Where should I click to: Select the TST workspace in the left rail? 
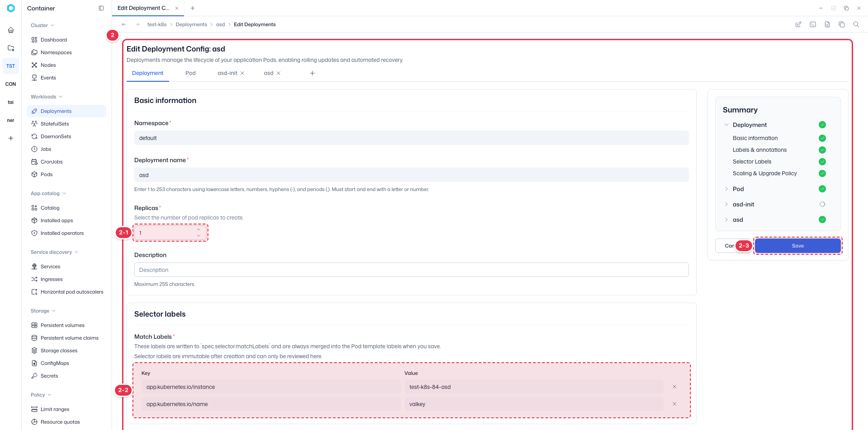pyautogui.click(x=11, y=66)
